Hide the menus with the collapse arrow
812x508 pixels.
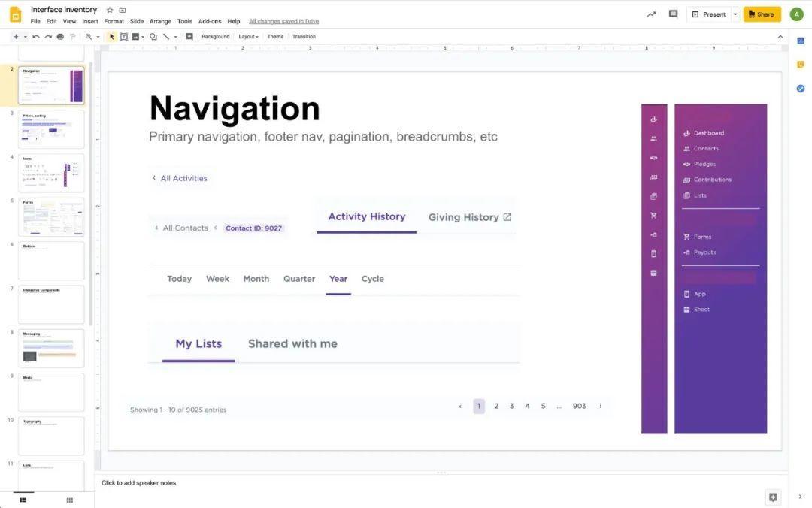click(x=780, y=37)
